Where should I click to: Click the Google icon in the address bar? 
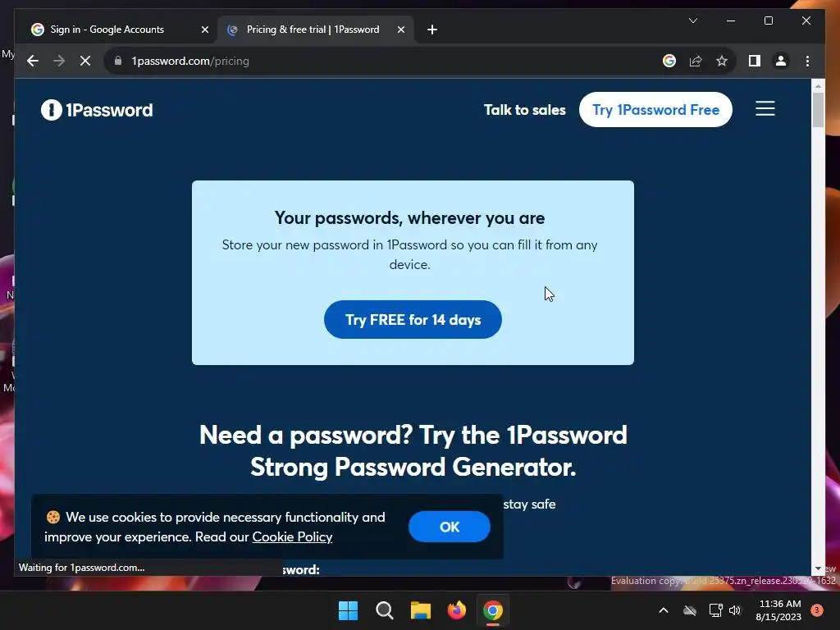[669, 61]
